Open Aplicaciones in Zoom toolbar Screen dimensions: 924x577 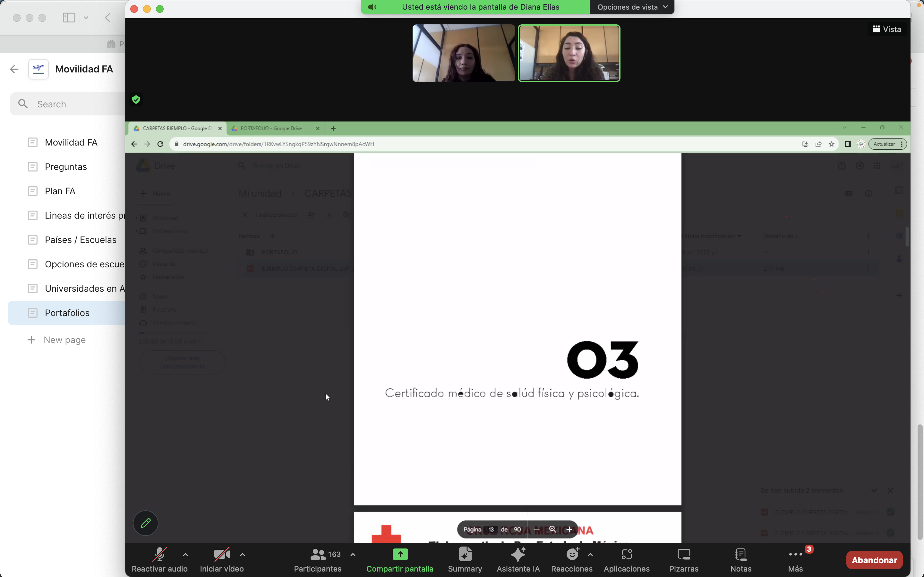pyautogui.click(x=626, y=559)
